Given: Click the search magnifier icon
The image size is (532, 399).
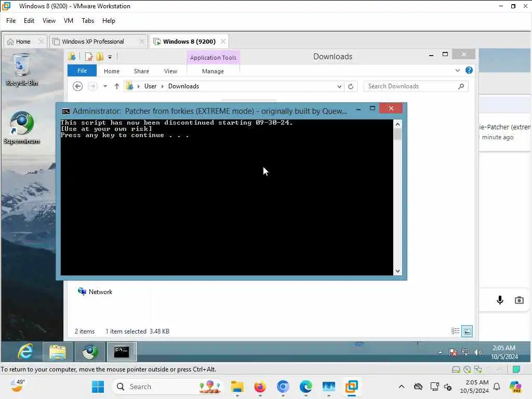Looking at the screenshot, I should 461,86.
